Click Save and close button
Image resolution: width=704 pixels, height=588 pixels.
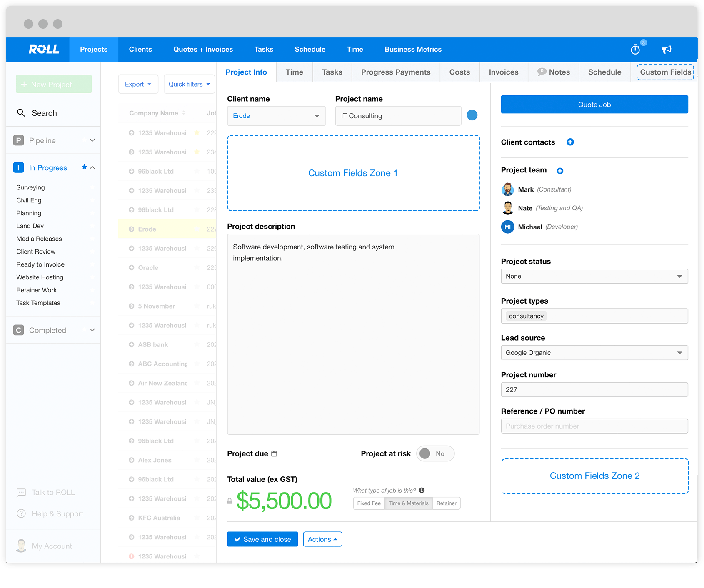click(262, 539)
